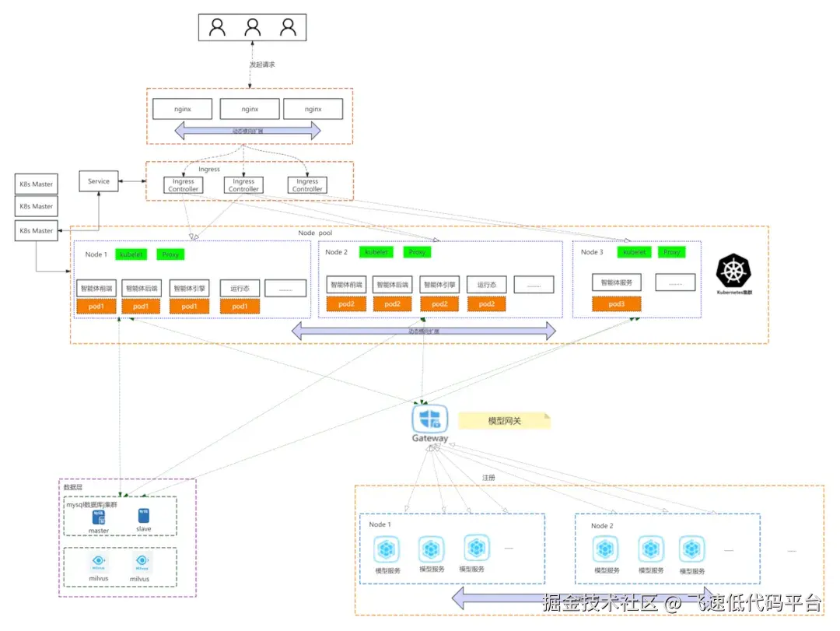Toggle the Proxy badge on Node 3
Screen dimensions: 840x631
point(672,251)
